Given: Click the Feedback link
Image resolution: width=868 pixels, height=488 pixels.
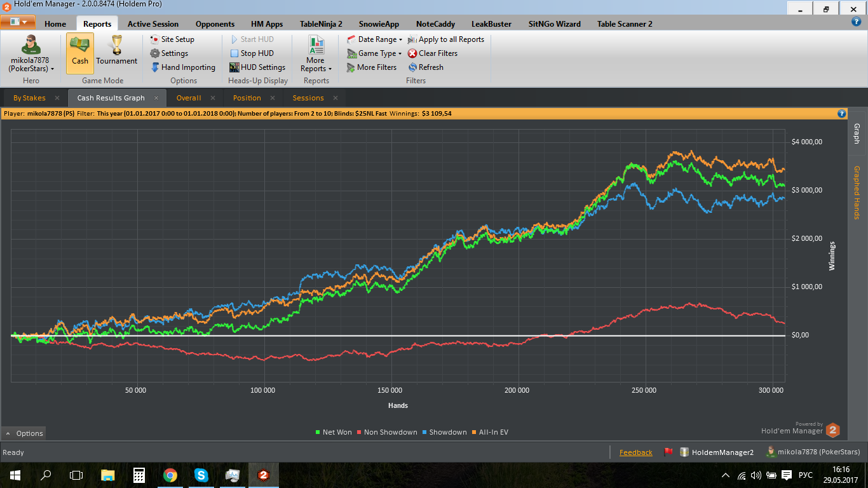Looking at the screenshot, I should click(x=636, y=452).
